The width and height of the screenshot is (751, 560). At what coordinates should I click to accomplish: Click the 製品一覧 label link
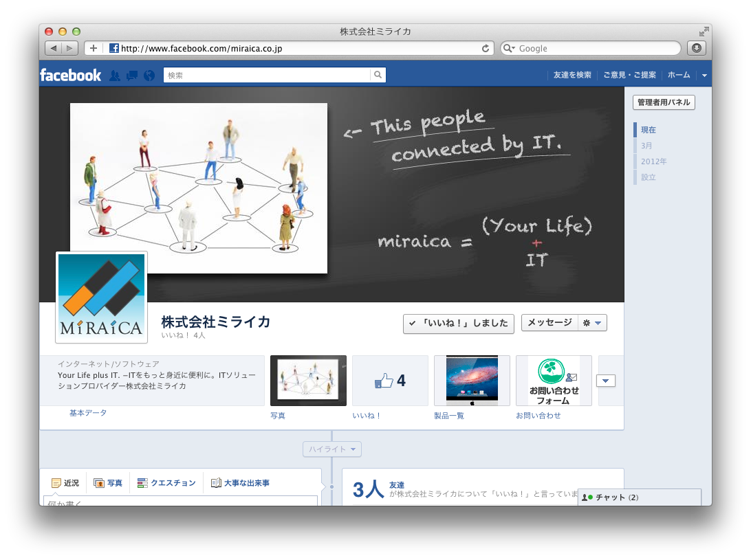[x=449, y=416]
